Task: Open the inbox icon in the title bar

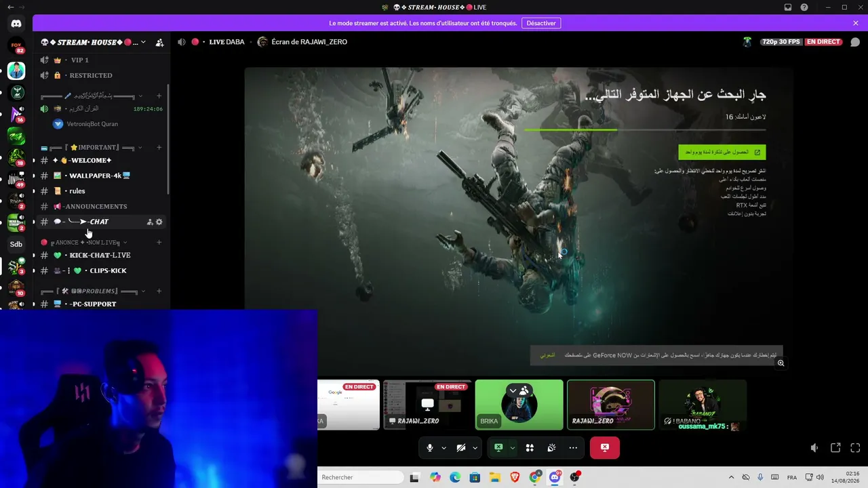Action: [x=788, y=7]
